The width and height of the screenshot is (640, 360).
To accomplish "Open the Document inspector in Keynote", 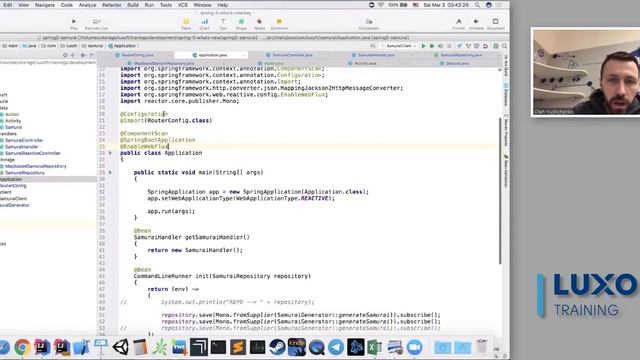I will 496,24.
